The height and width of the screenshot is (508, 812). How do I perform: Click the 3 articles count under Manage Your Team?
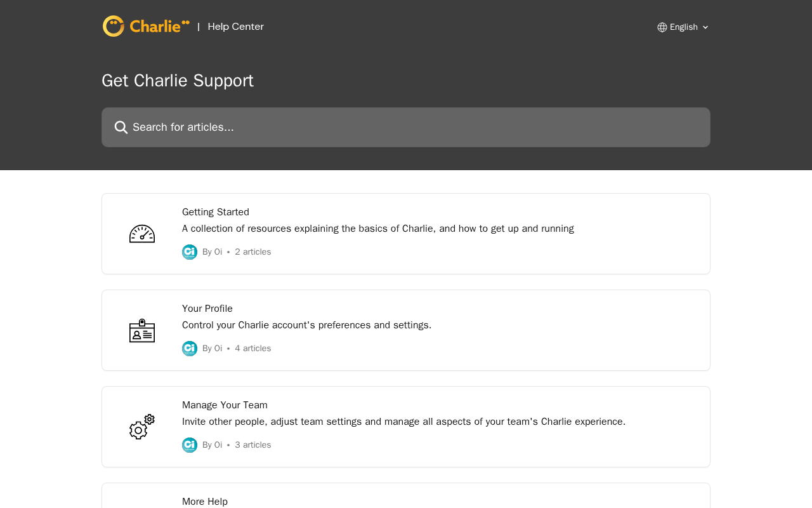point(252,445)
